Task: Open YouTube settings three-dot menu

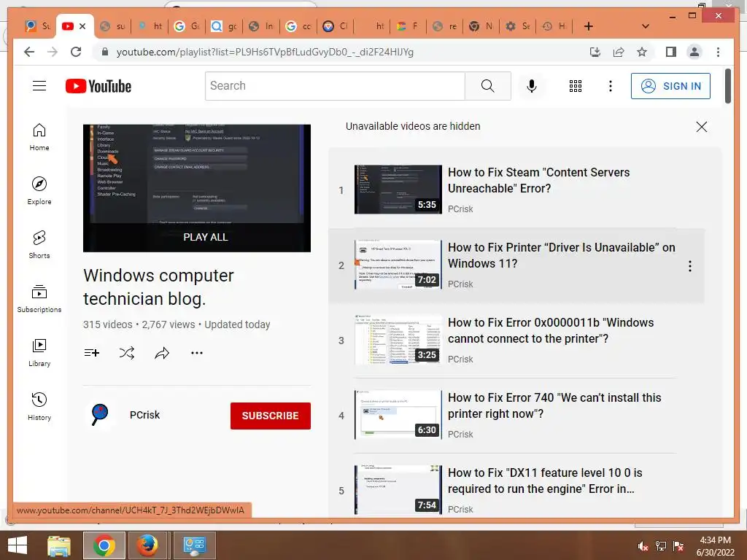Action: [x=611, y=86]
